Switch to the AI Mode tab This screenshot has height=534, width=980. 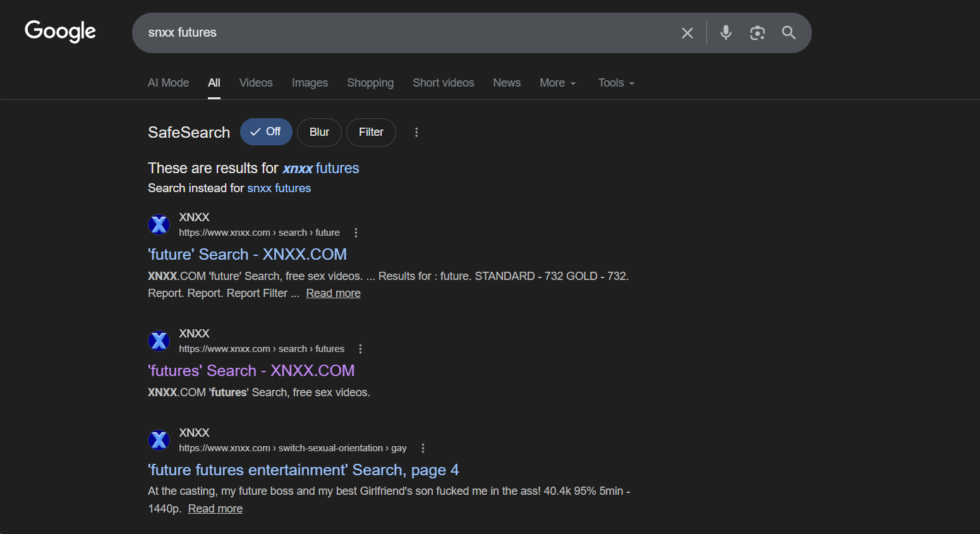168,83
